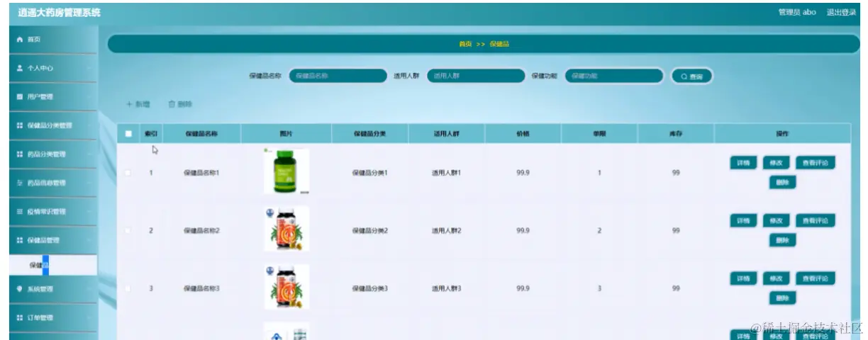The width and height of the screenshot is (868, 340).
Task: Click the 查询 search button
Action: (x=691, y=76)
